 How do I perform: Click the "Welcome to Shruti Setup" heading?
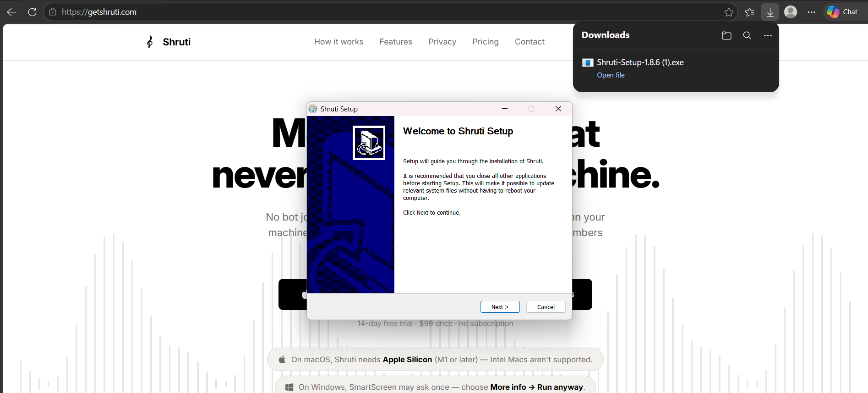tap(458, 131)
